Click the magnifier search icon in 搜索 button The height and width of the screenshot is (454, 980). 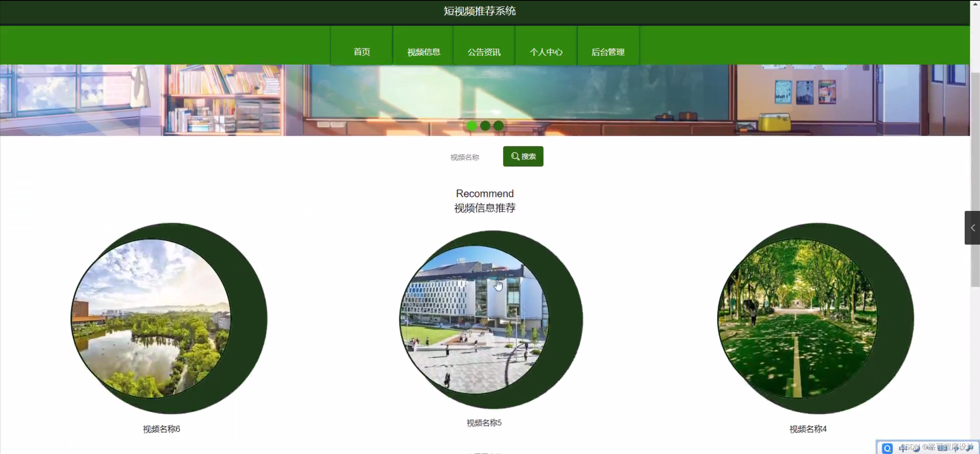coord(515,156)
